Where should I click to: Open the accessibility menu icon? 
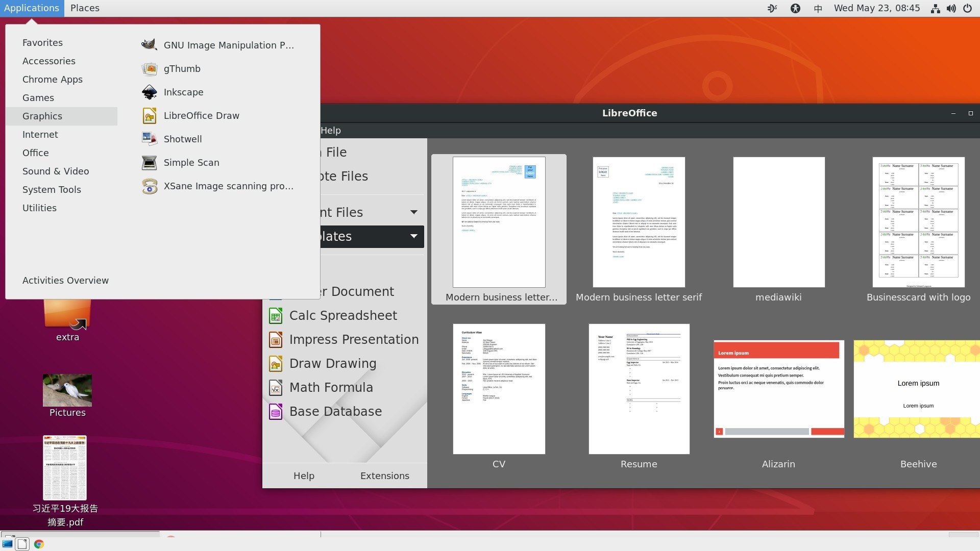click(795, 8)
